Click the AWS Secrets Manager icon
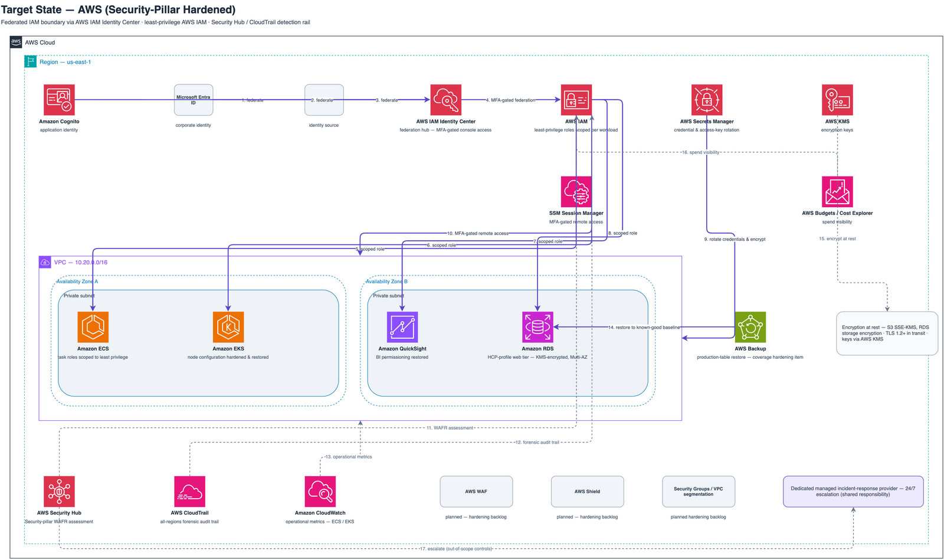944x560 pixels. [707, 100]
